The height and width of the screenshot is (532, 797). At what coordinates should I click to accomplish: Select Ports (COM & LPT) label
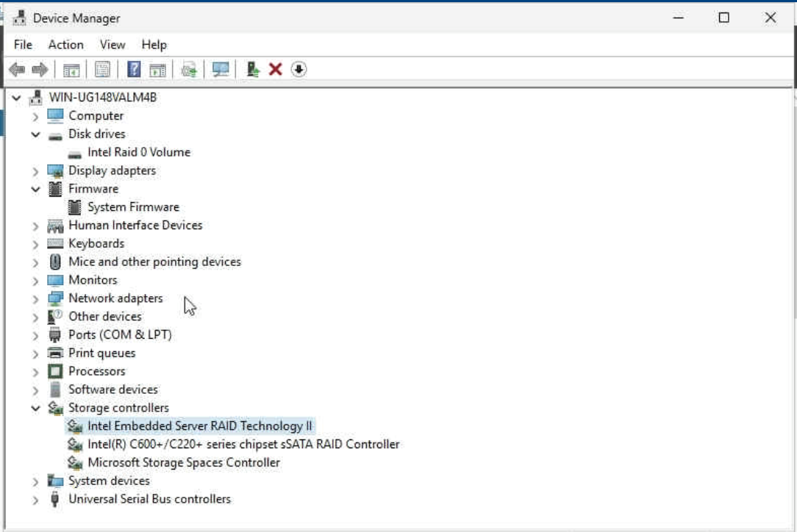point(120,335)
